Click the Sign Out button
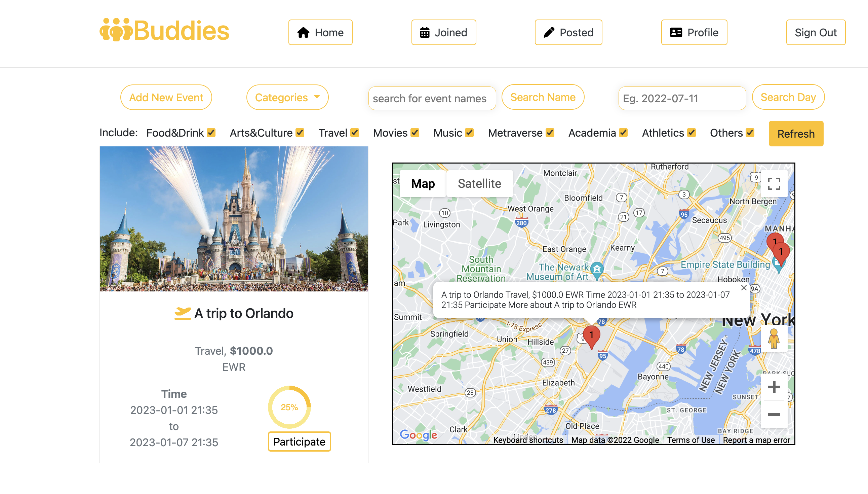868x494 pixels. [x=816, y=32]
